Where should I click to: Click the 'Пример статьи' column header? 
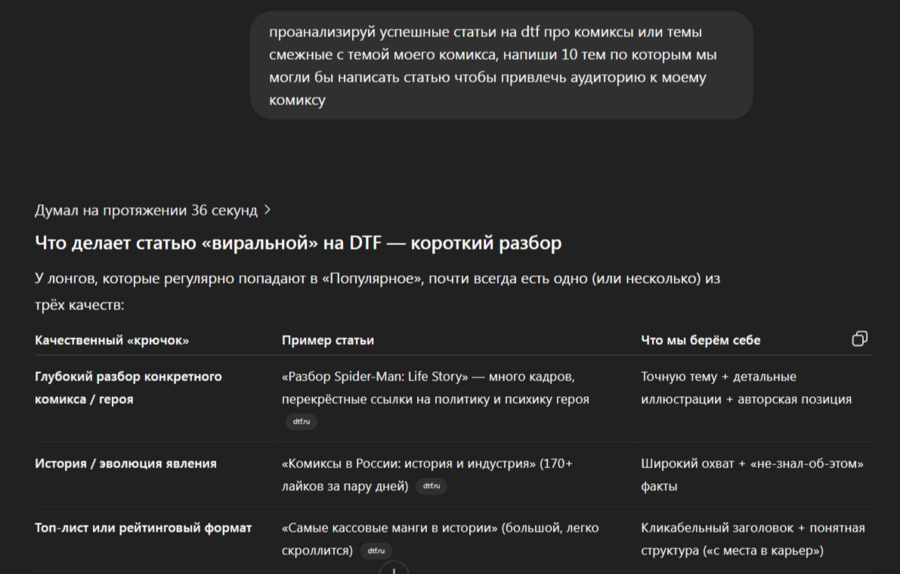(x=328, y=340)
